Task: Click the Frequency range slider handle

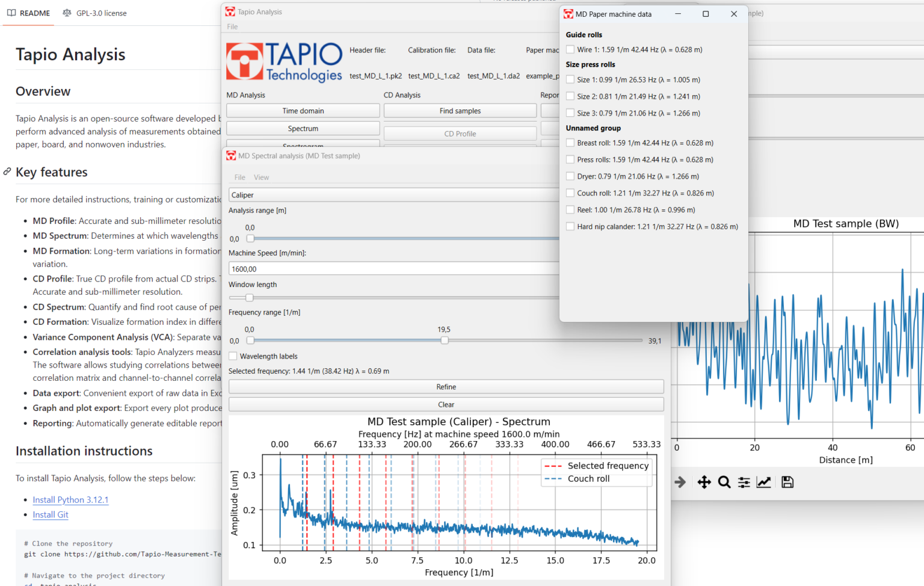Action: pyautogui.click(x=445, y=340)
